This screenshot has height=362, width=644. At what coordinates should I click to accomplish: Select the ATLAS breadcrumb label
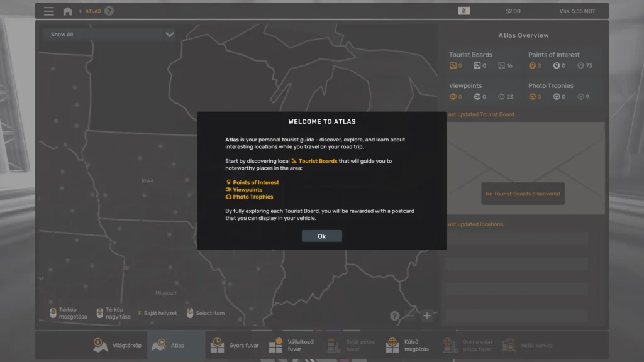pyautogui.click(x=93, y=11)
